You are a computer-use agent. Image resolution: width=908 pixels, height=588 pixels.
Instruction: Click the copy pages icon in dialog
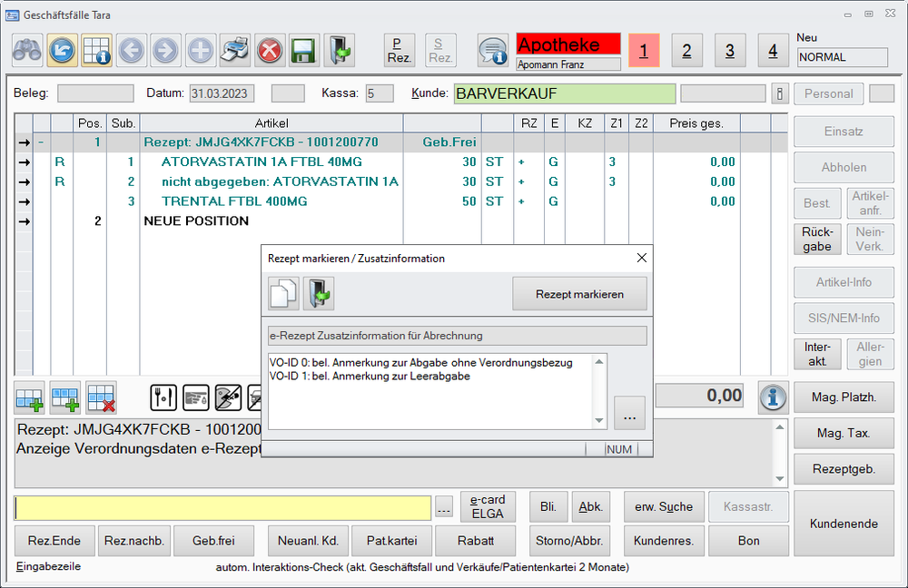tap(283, 294)
